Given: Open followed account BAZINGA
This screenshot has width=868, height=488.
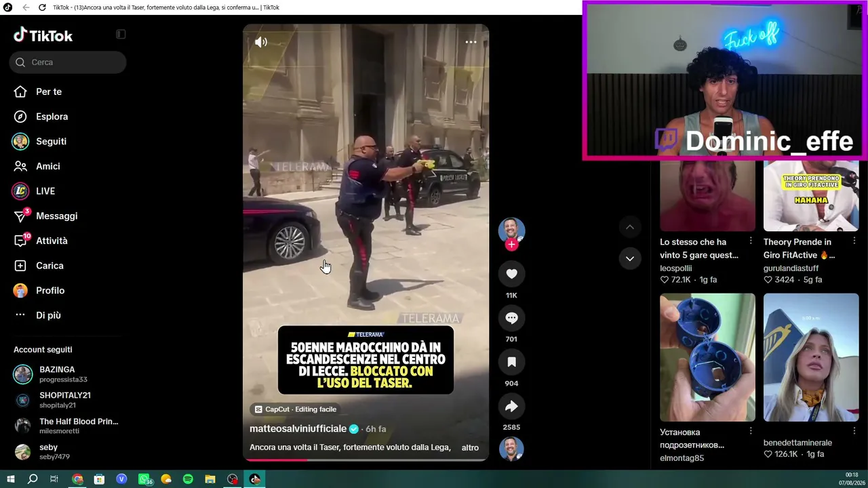Looking at the screenshot, I should pos(68,374).
